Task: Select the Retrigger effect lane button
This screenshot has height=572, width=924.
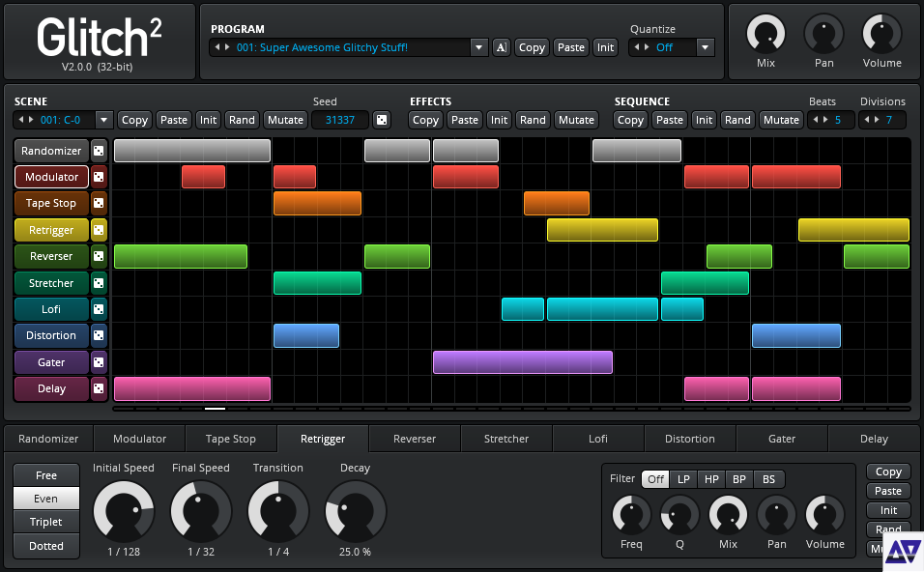Action: click(51, 230)
